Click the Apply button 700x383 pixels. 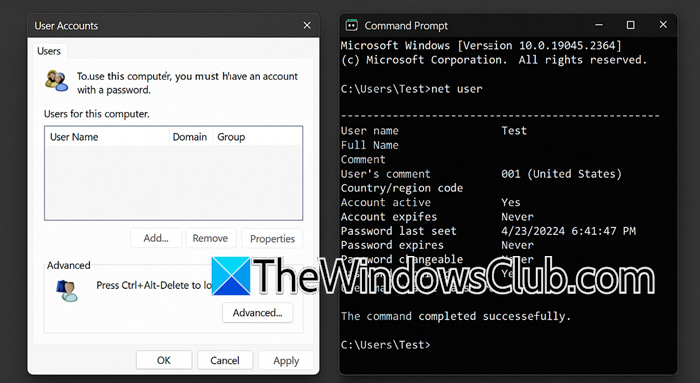click(286, 360)
